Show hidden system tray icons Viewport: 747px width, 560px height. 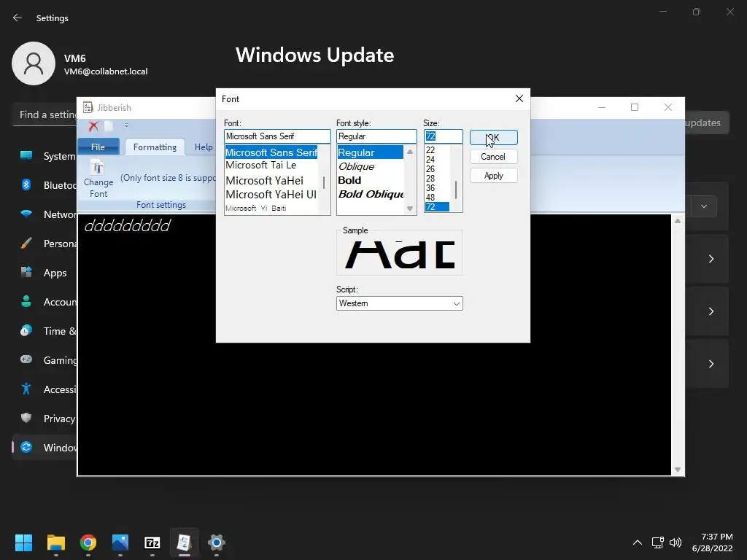tap(638, 542)
